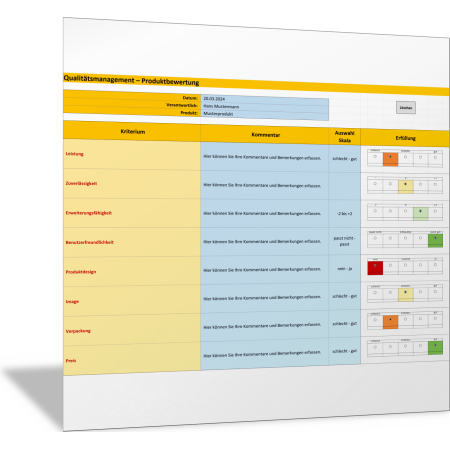Open the Skala cell showing -2 bis +2
450x450 pixels.
pyautogui.click(x=345, y=214)
